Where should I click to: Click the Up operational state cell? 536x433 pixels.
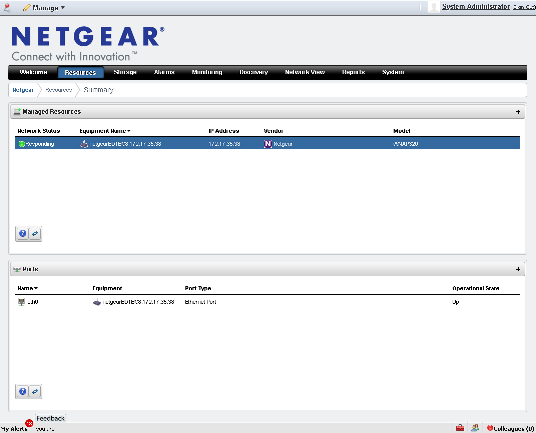pos(456,302)
